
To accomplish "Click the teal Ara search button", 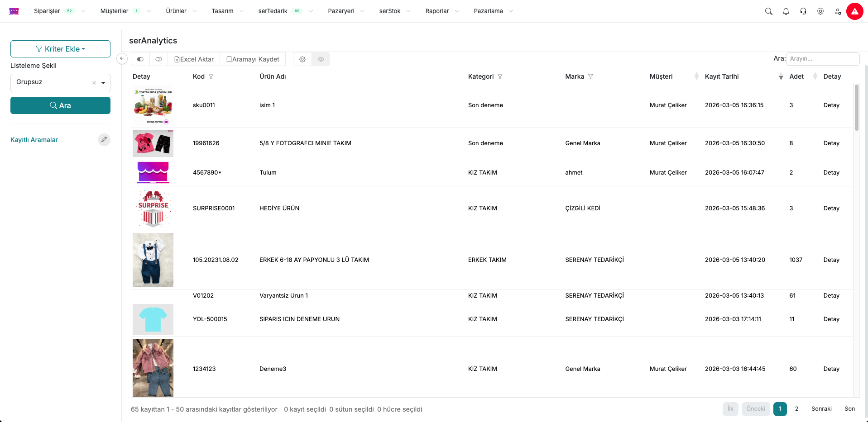I will [60, 105].
